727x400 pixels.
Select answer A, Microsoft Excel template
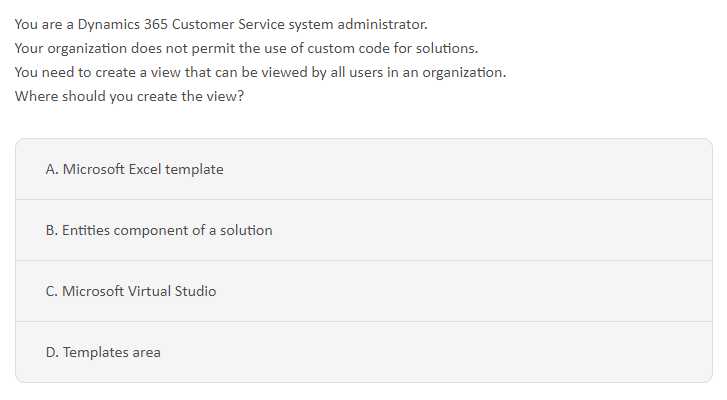click(x=364, y=169)
